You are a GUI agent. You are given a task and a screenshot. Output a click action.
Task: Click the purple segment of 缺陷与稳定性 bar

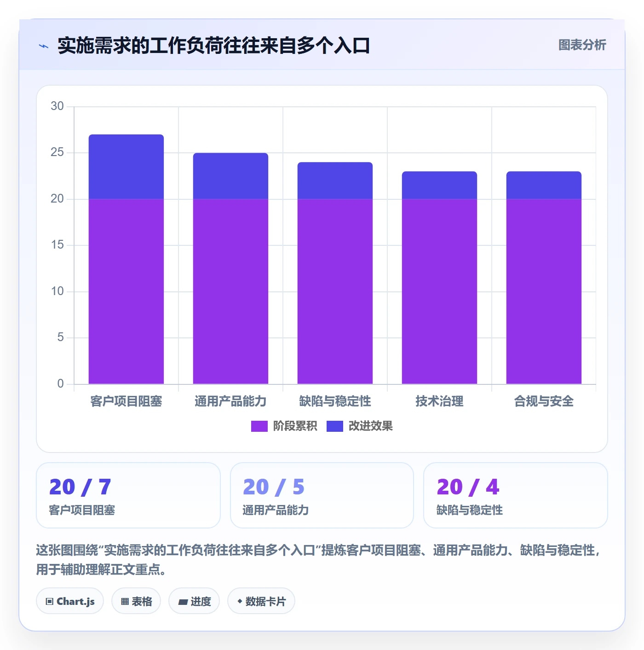pyautogui.click(x=335, y=291)
